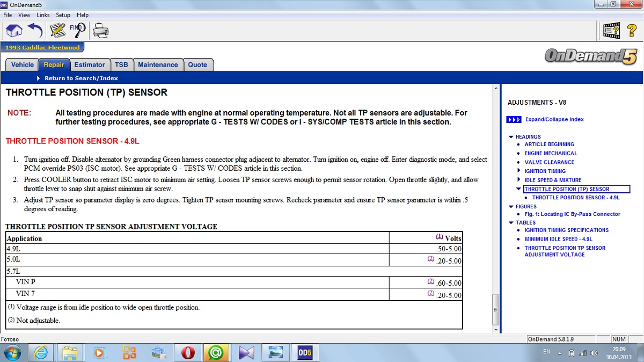The width and height of the screenshot is (644, 362).
Task: Jump to MINIMUM IDLE SPEED - 4.9L table
Action: [558, 239]
